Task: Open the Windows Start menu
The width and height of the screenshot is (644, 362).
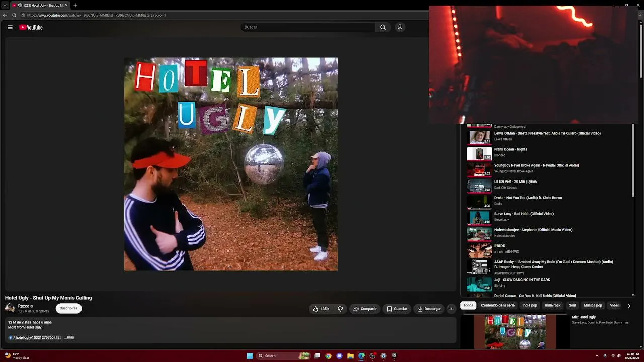Action: (250, 356)
